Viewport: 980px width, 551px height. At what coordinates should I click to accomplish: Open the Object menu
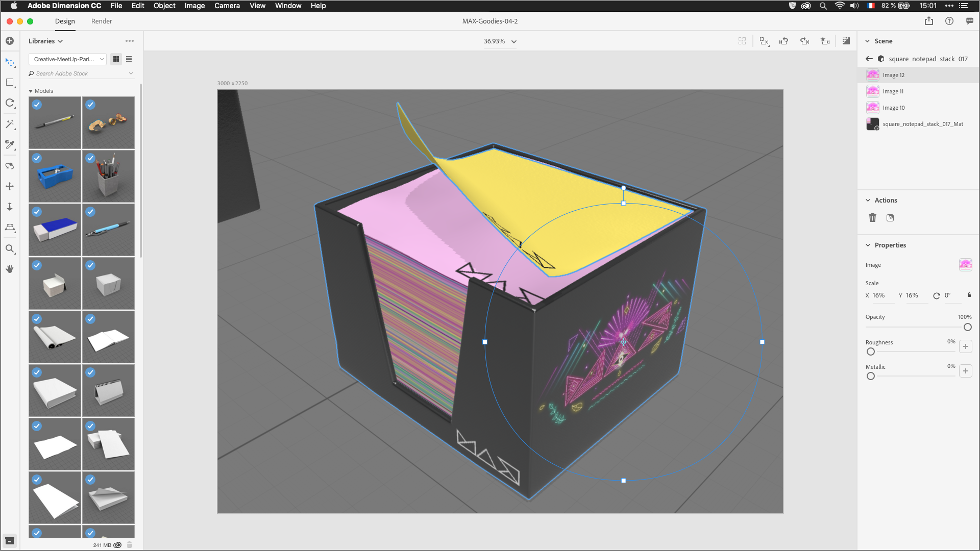164,6
